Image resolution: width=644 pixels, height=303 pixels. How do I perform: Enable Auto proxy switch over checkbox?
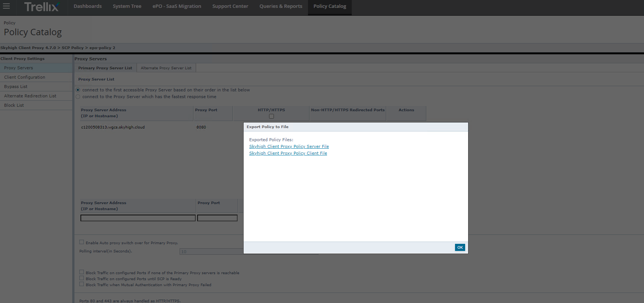point(82,242)
